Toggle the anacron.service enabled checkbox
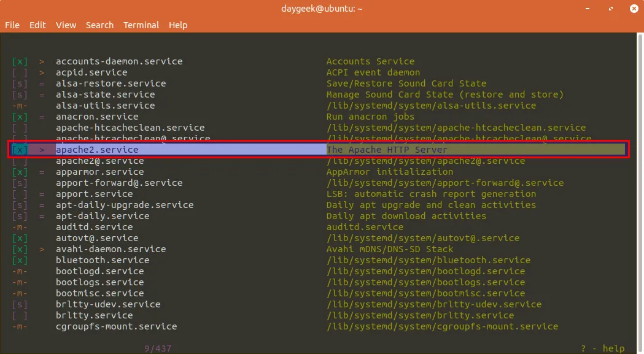Image resolution: width=644 pixels, height=354 pixels. (x=20, y=117)
